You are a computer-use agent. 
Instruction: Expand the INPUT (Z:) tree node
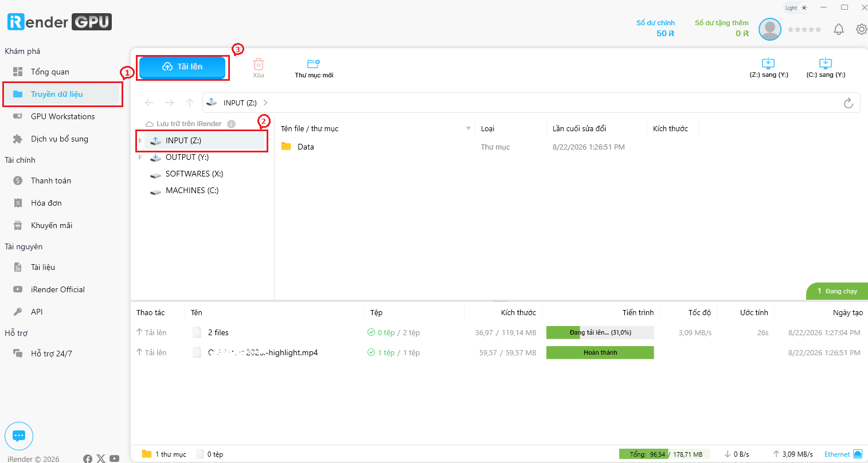tap(140, 140)
